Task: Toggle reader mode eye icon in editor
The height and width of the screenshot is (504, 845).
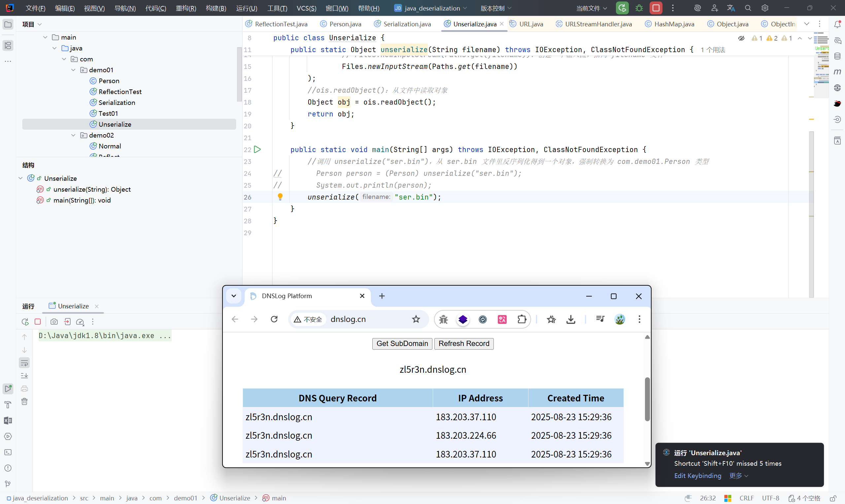Action: click(x=741, y=38)
